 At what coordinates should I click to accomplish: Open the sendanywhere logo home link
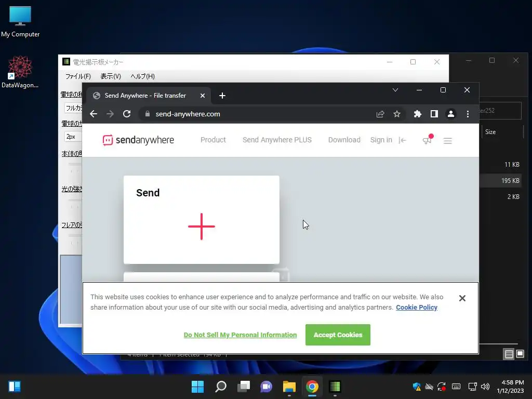[138, 140]
